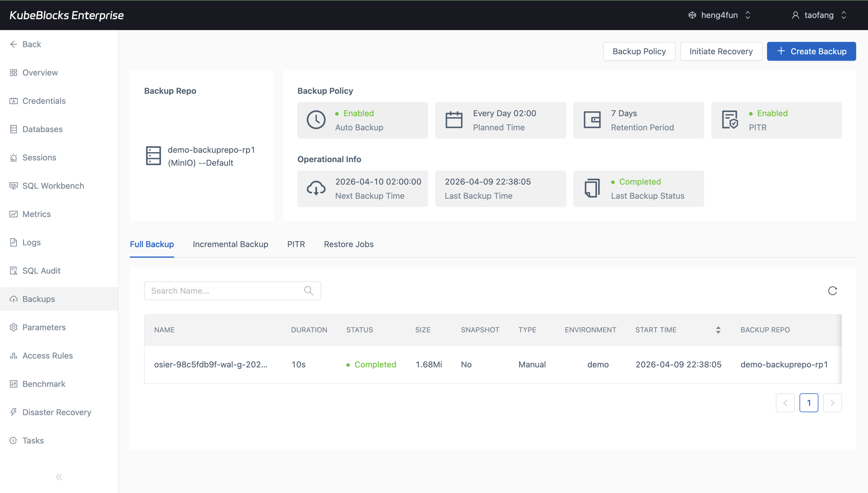Collapse the left sidebar
The height and width of the screenshot is (493, 868).
click(59, 476)
